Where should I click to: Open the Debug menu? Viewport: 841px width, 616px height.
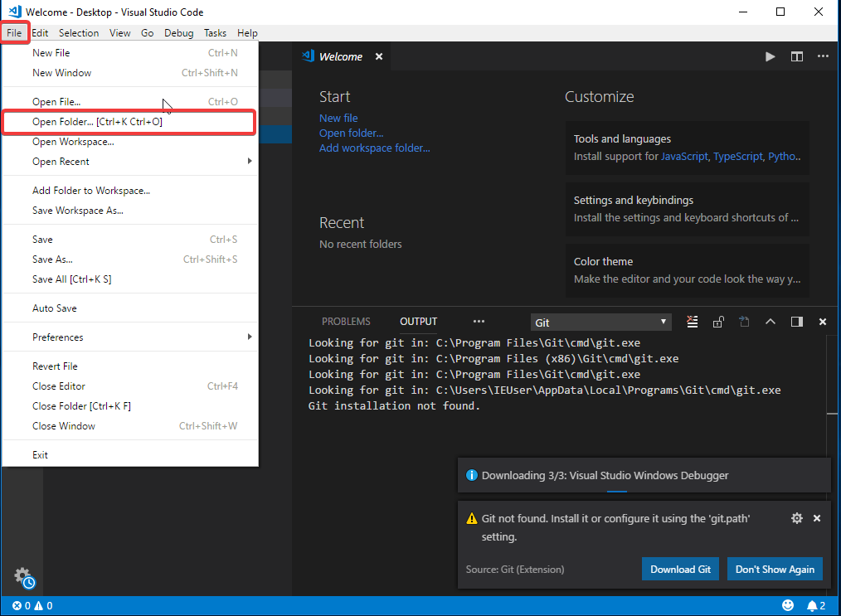(x=178, y=32)
